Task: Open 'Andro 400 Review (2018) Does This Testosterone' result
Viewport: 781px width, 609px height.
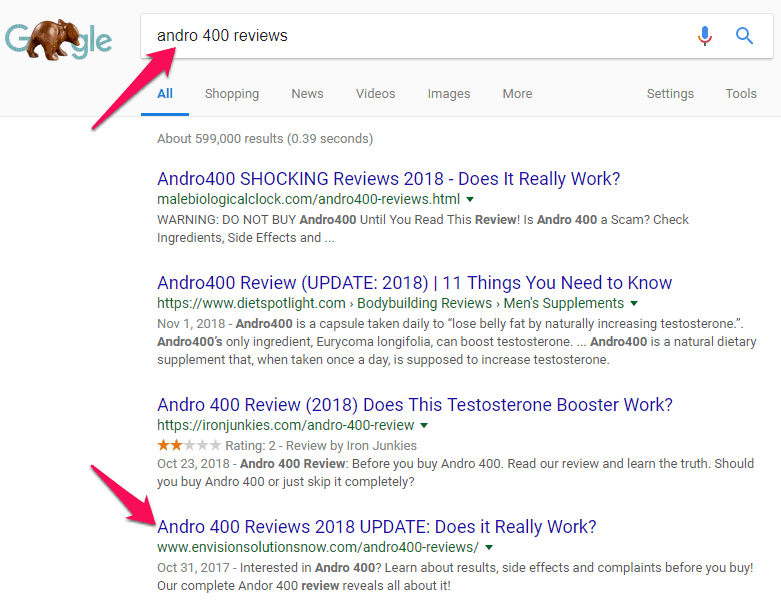Action: tap(415, 405)
